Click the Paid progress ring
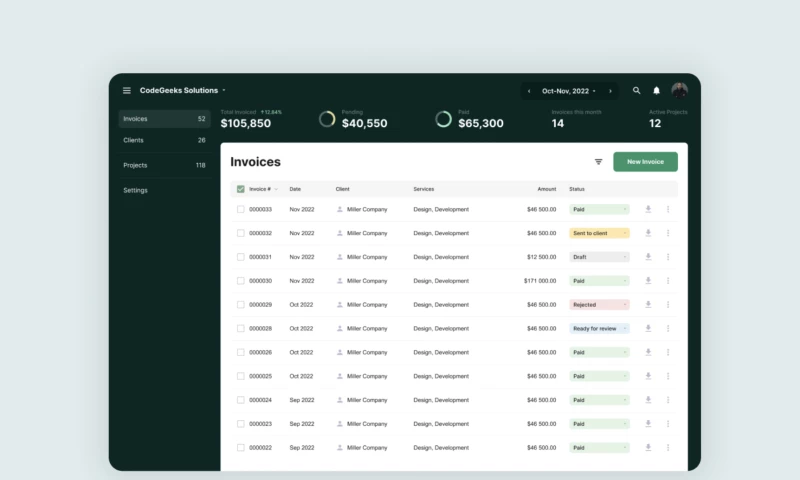The width and height of the screenshot is (800, 480). (x=443, y=119)
